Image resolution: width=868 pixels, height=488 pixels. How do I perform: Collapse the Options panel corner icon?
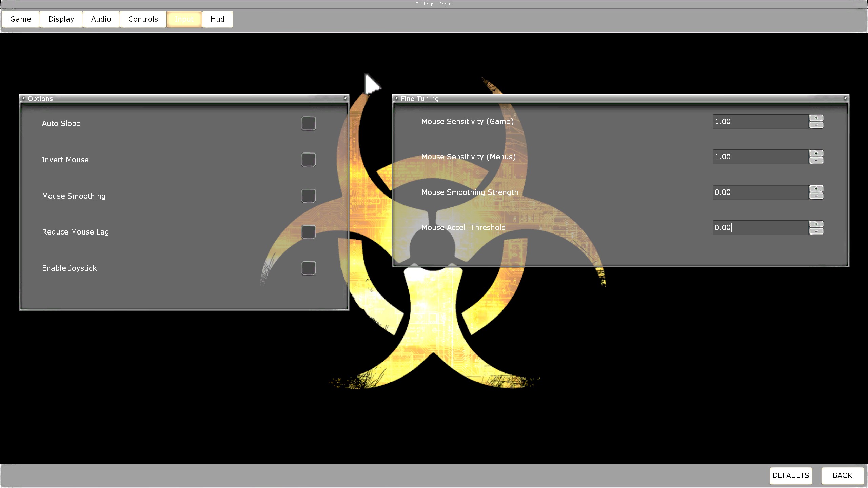point(345,98)
